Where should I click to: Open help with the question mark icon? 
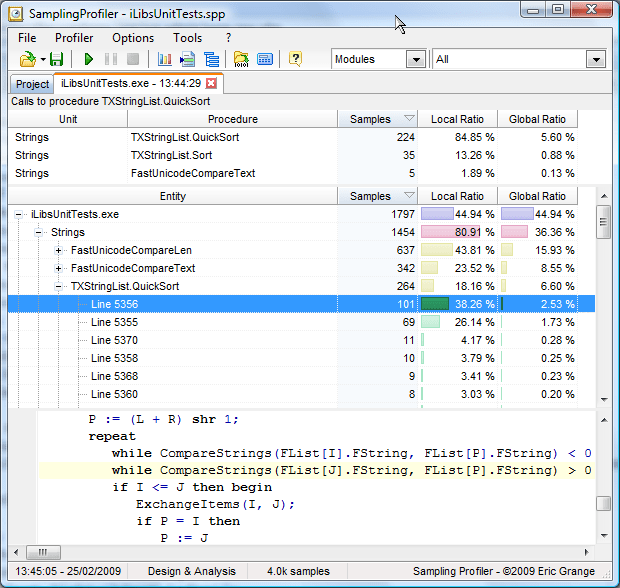[x=295, y=59]
